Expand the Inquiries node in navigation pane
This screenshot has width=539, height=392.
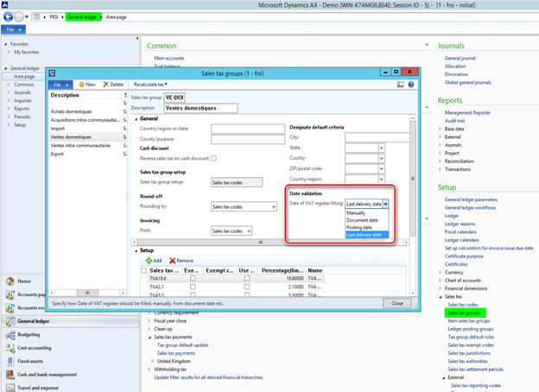[x=9, y=101]
